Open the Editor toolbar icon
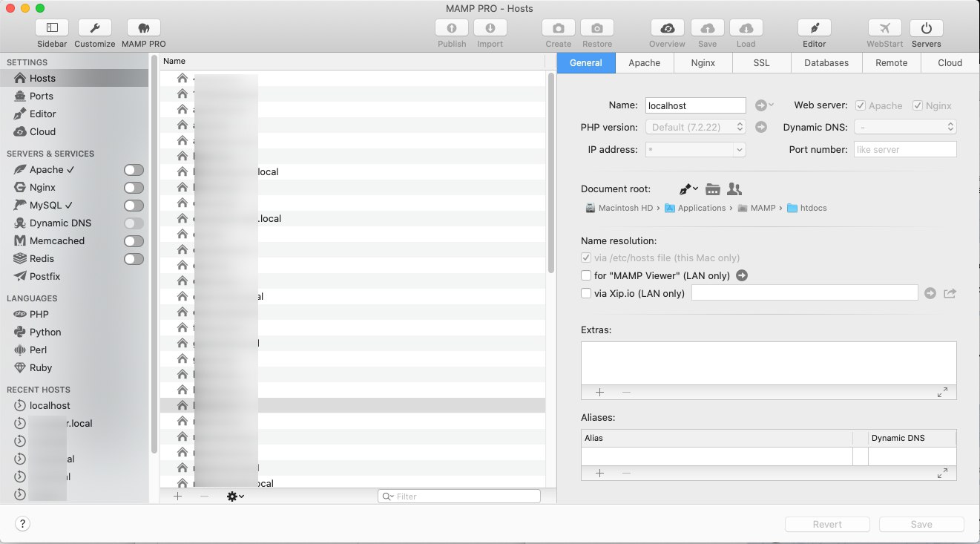The width and height of the screenshot is (980, 544). [815, 27]
